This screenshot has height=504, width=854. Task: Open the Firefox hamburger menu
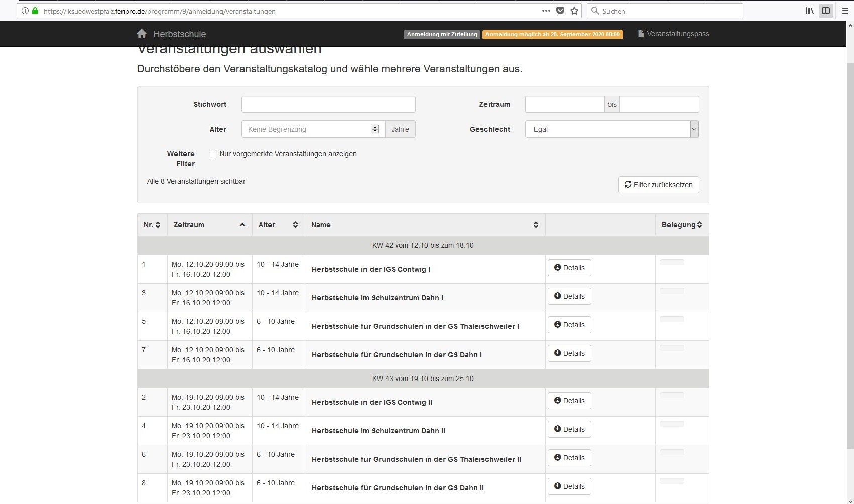pos(845,11)
